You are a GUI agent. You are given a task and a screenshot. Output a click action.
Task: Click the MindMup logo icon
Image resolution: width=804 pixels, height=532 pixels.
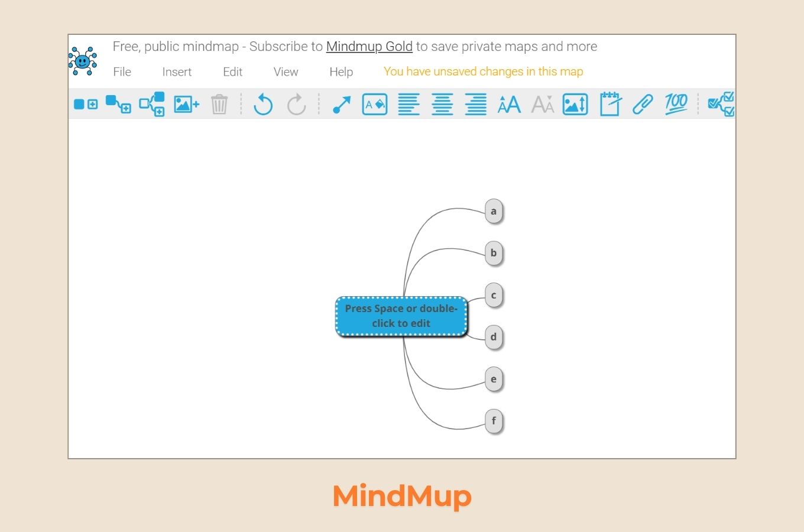pyautogui.click(x=83, y=61)
